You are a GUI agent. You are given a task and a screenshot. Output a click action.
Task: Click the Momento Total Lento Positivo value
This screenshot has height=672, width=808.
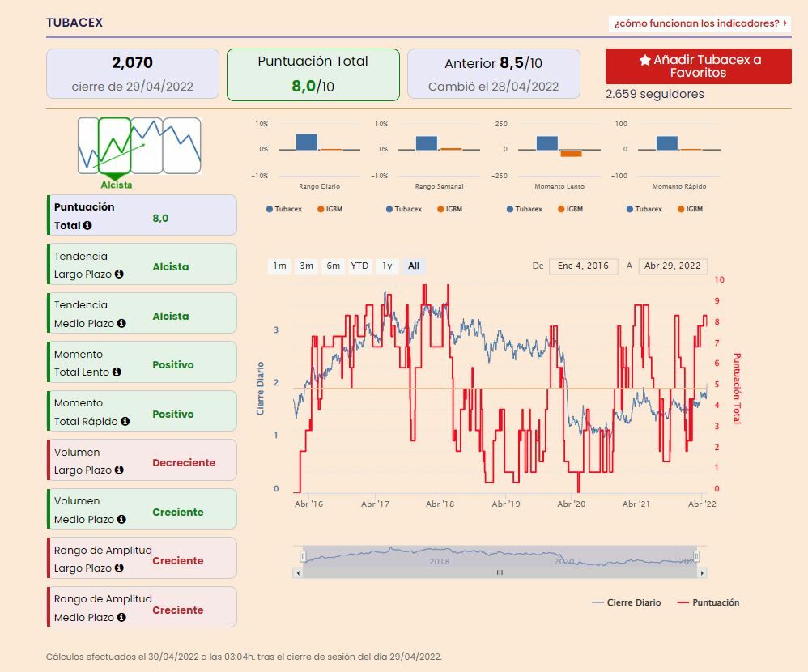(x=173, y=365)
